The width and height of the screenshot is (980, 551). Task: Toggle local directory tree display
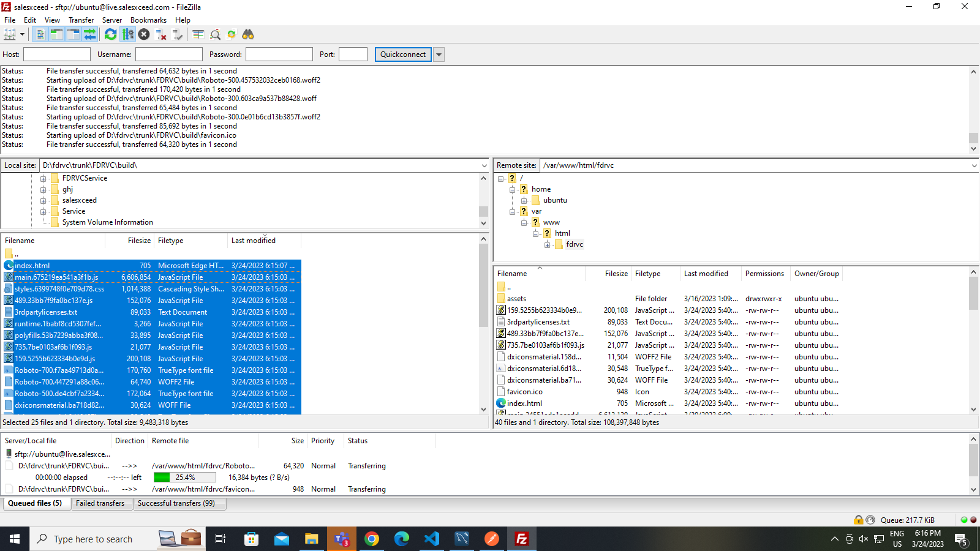(x=56, y=35)
